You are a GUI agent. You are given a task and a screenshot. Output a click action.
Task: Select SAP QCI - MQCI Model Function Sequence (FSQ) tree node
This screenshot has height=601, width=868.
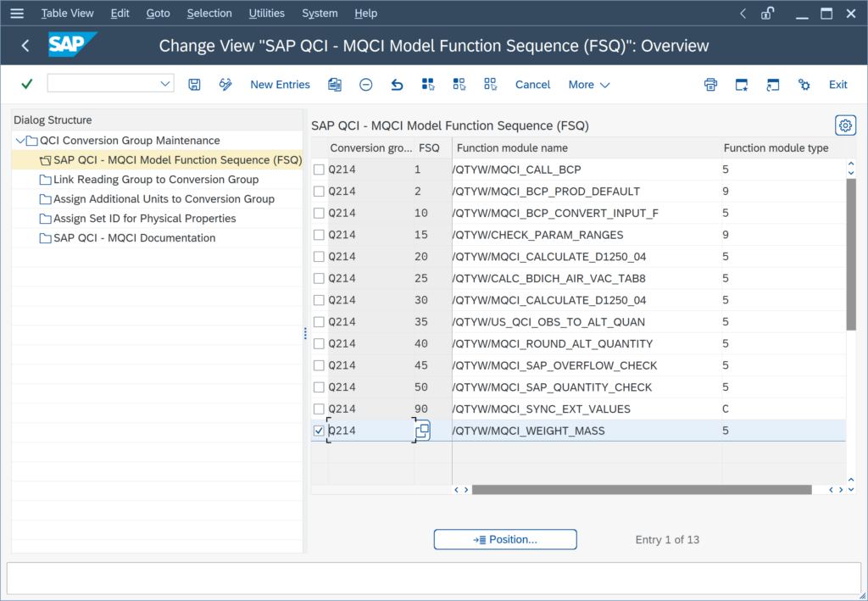177,160
